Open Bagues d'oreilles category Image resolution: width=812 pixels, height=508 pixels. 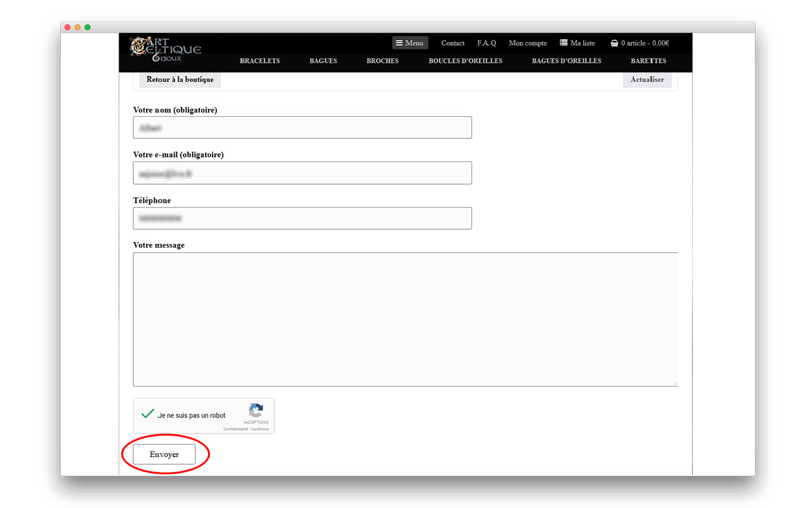566,61
